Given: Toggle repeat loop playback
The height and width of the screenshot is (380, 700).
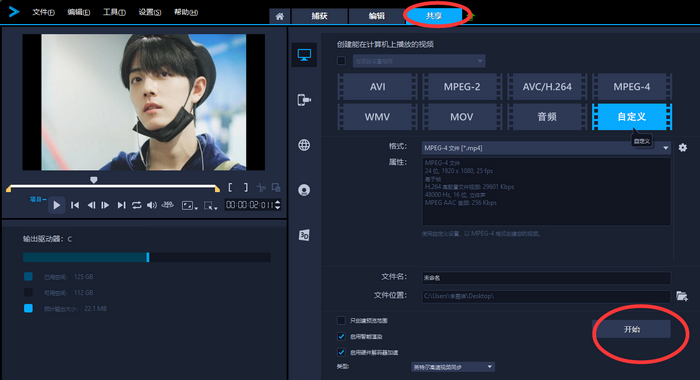Looking at the screenshot, I should pos(137,205).
